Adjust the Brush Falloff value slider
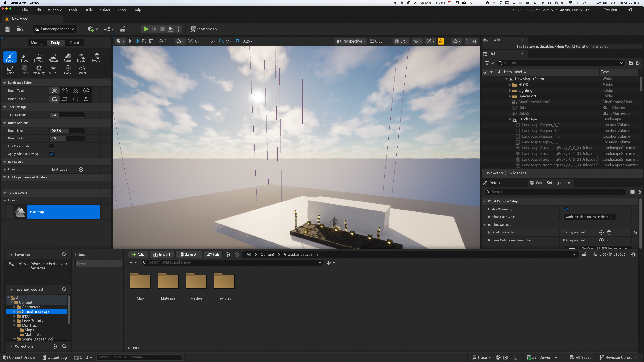Viewport: 644px width, 362px height. [x=67, y=138]
